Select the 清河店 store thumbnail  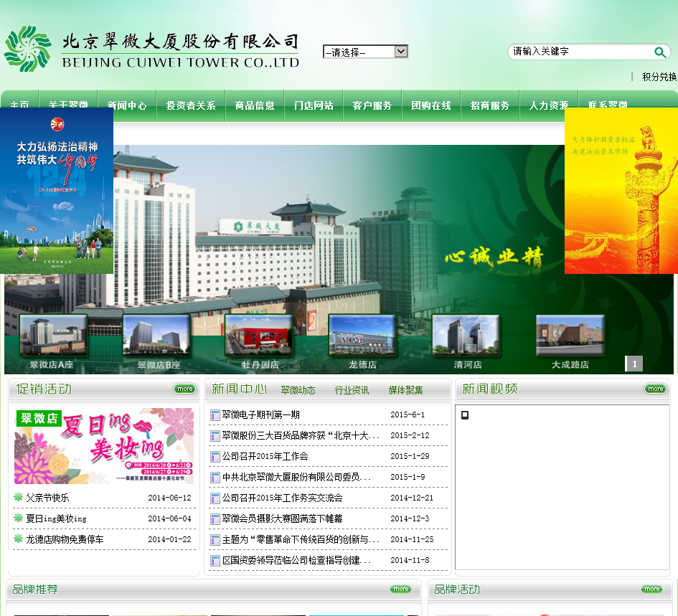466,335
